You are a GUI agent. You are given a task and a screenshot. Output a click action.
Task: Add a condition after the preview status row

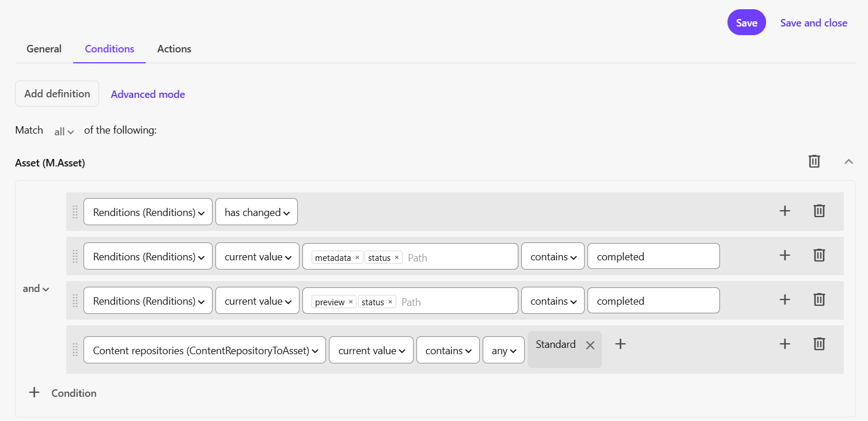pos(784,299)
